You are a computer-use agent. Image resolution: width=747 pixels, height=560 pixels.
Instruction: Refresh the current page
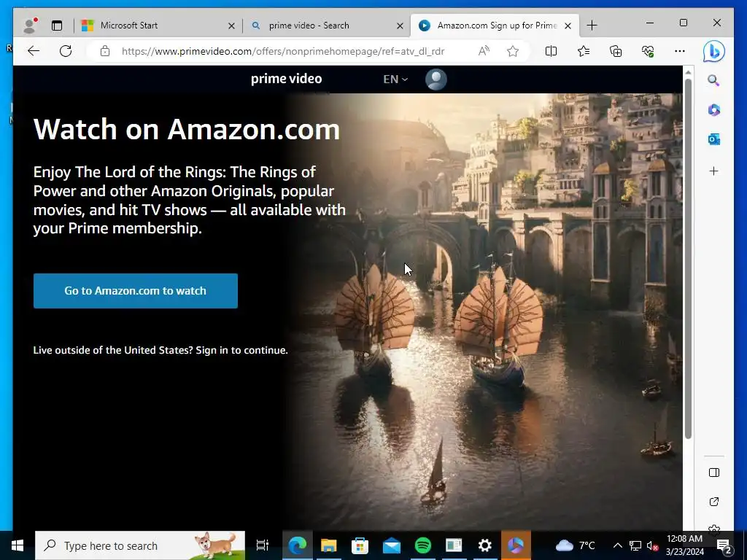[x=66, y=51]
